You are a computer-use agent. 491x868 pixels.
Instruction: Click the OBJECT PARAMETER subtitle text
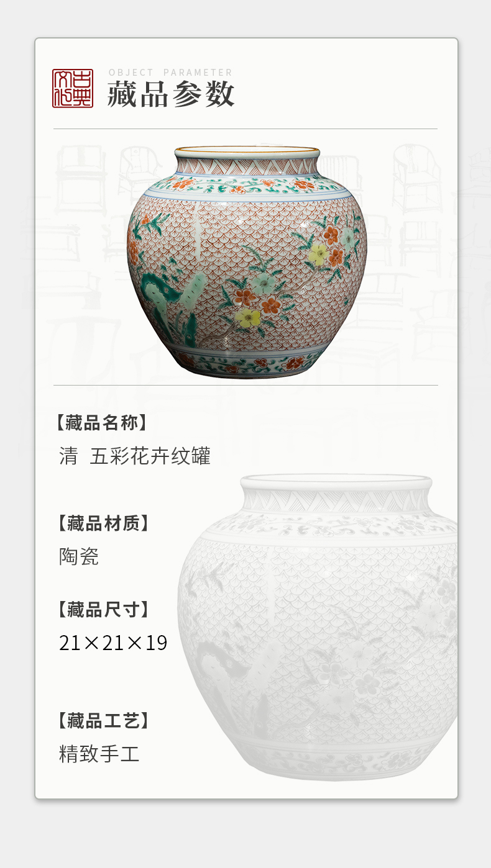[170, 73]
